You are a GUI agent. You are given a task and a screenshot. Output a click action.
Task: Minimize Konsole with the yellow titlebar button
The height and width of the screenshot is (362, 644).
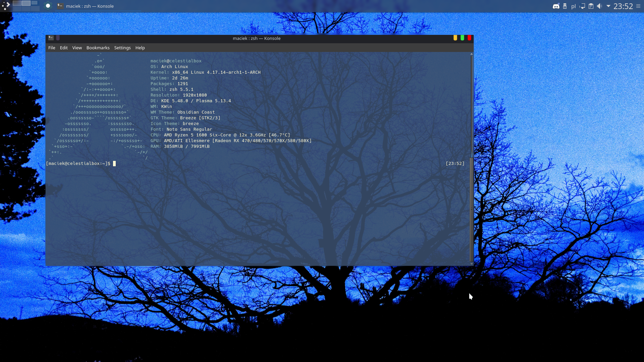coord(455,38)
